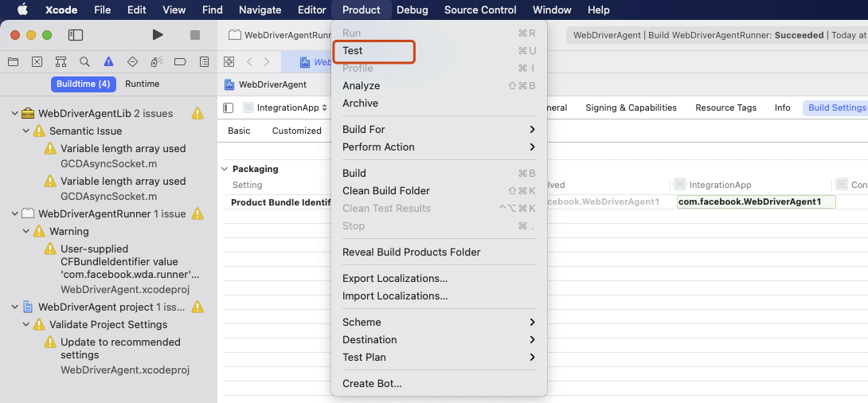Click the WebDriverAgent project file icon in breadcrumb
The width and height of the screenshot is (868, 403).
(x=229, y=84)
